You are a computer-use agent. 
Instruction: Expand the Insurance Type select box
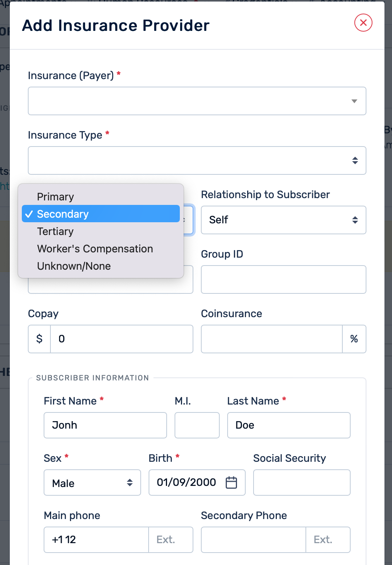point(197,160)
